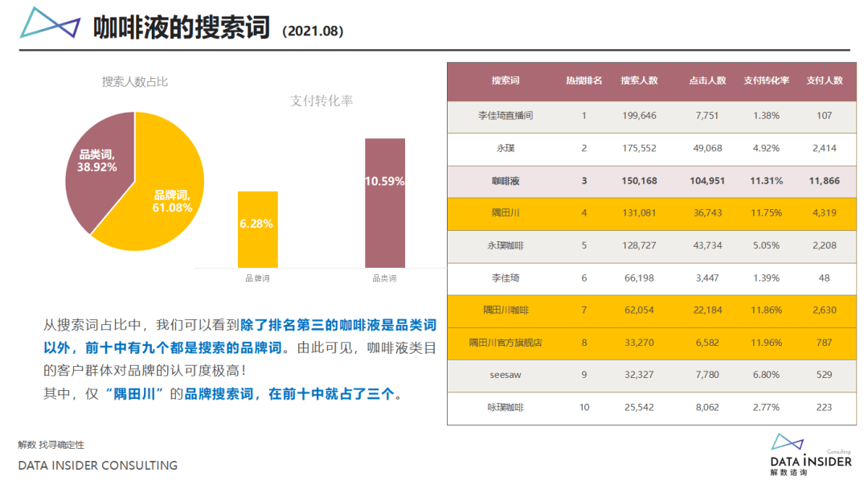Viewport: 868px width, 485px height.
Task: Click the bold search count 150,168
Action: point(640,181)
